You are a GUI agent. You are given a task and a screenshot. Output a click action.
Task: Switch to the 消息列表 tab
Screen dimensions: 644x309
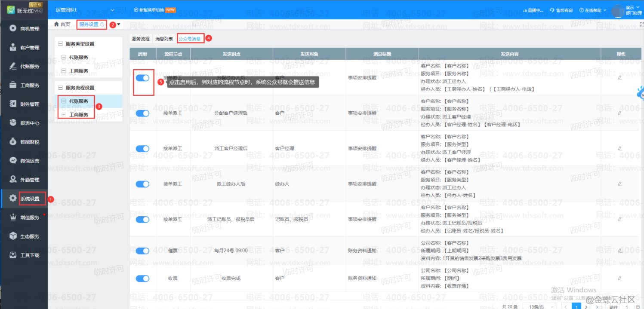(164, 39)
